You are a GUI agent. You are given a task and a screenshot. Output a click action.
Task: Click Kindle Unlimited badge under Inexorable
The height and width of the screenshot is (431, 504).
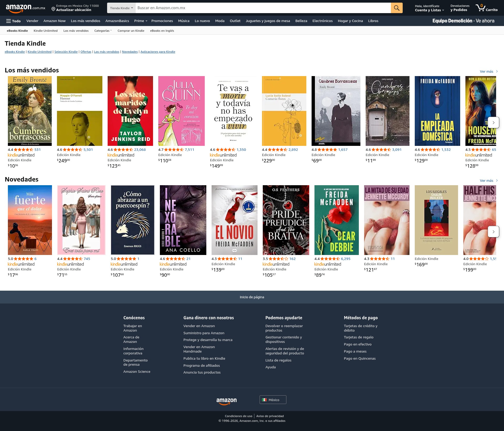(x=173, y=264)
